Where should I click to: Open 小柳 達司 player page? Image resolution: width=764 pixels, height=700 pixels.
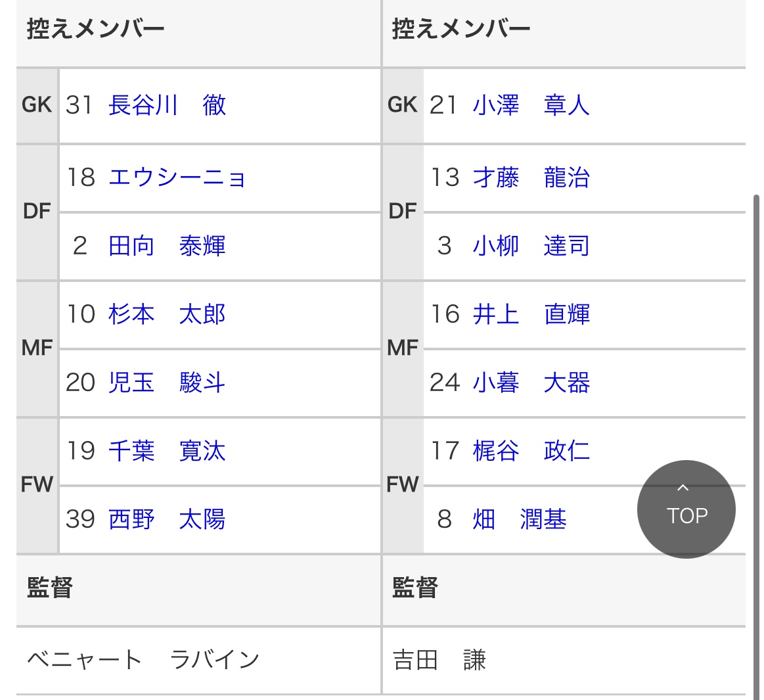(531, 246)
